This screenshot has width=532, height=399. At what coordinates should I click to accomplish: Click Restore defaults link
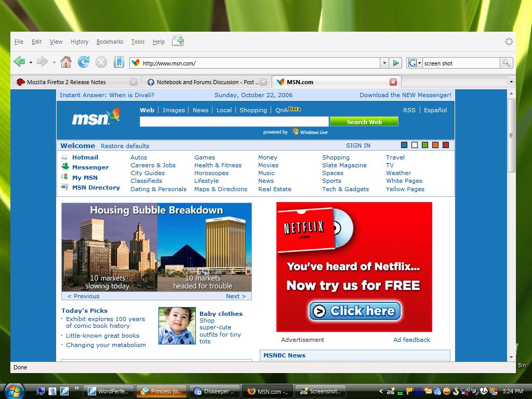(x=125, y=146)
